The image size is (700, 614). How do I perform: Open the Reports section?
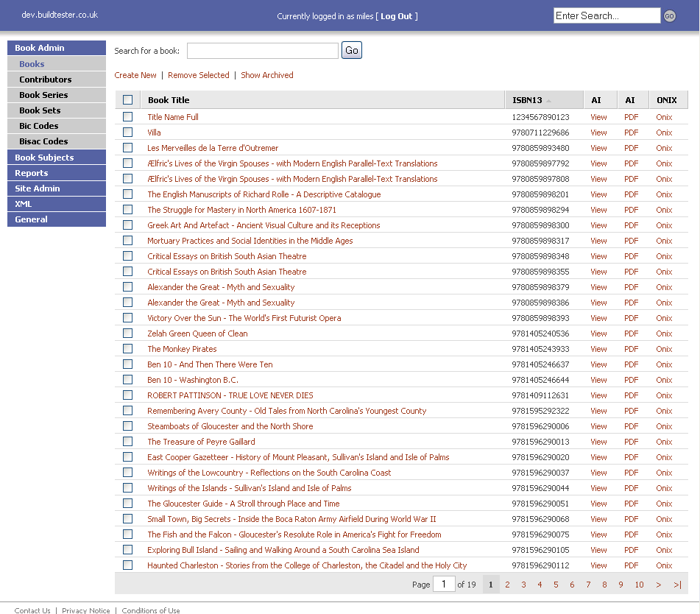[x=57, y=173]
